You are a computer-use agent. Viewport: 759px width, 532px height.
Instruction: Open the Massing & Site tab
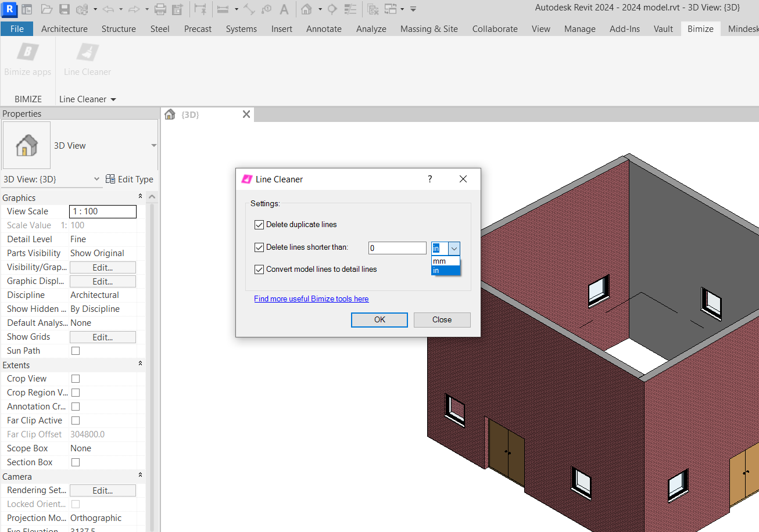[429, 28]
